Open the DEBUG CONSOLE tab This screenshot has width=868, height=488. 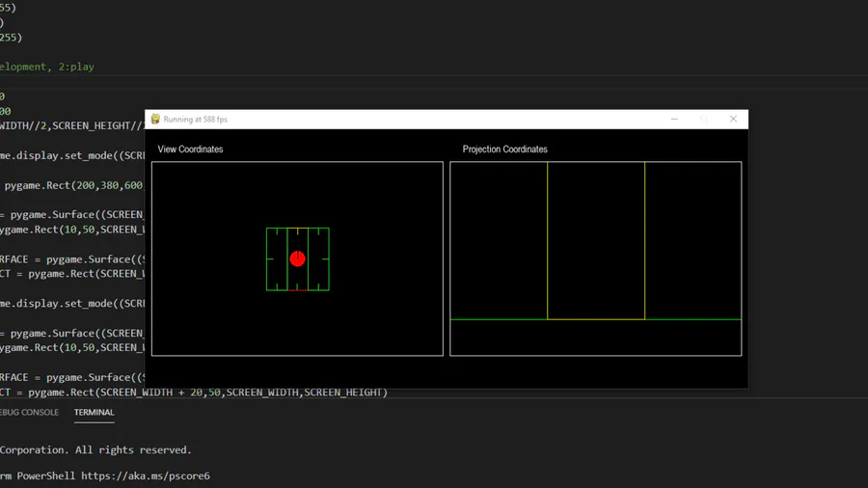pos(29,412)
